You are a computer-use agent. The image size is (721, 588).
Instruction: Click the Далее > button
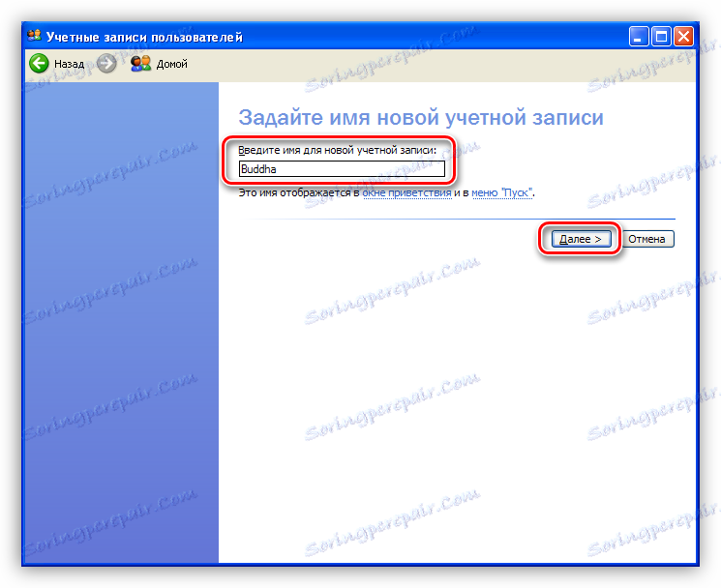click(581, 239)
